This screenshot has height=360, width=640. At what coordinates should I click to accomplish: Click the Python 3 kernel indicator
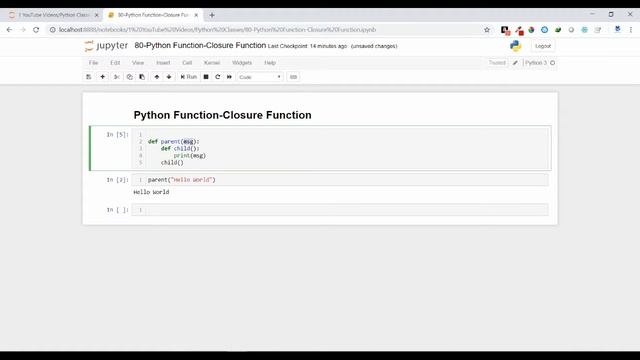[x=536, y=63]
